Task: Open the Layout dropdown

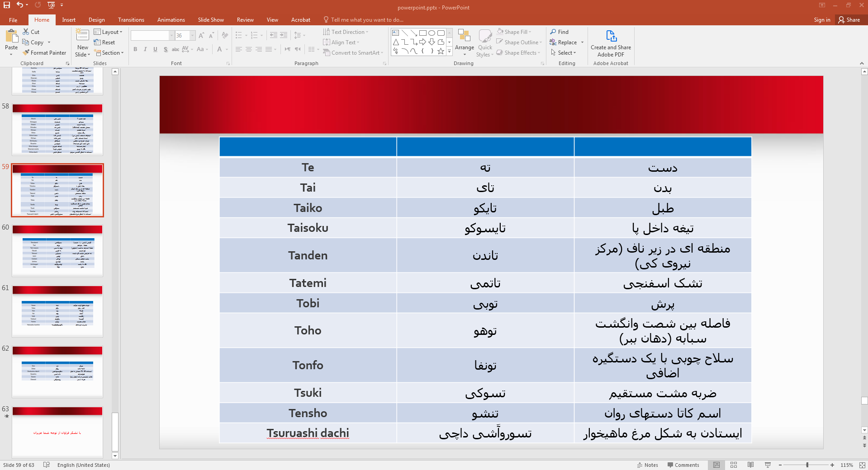Action: click(x=108, y=32)
